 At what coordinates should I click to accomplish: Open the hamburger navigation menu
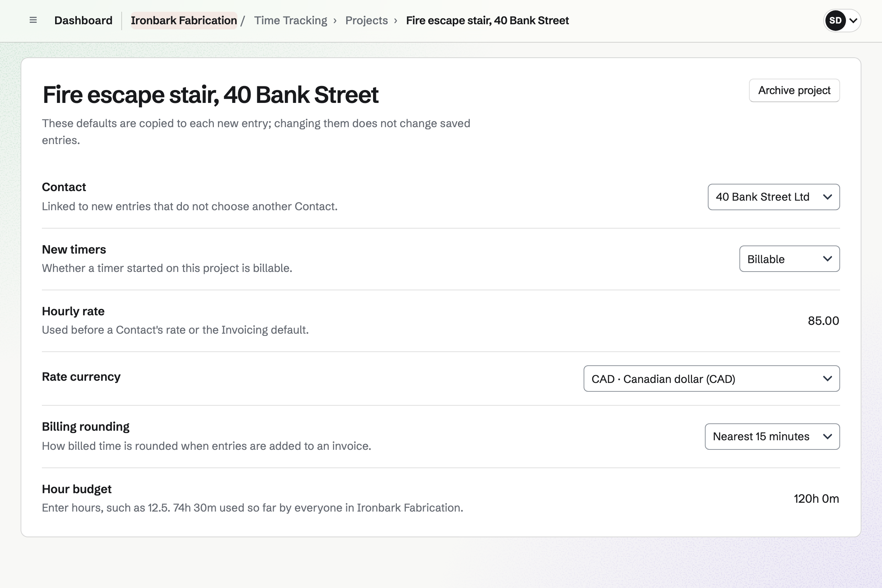coord(33,20)
